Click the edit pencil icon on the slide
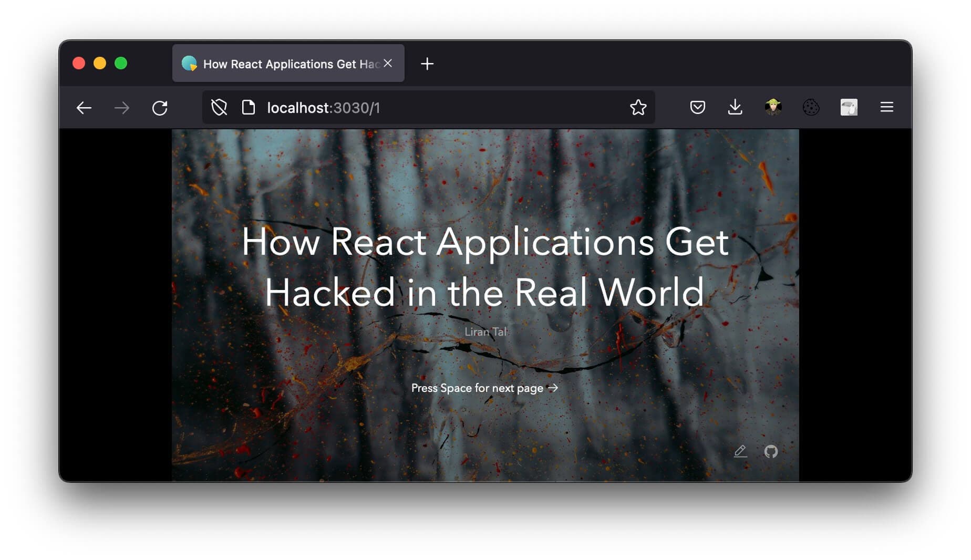The image size is (971, 560). click(x=740, y=451)
